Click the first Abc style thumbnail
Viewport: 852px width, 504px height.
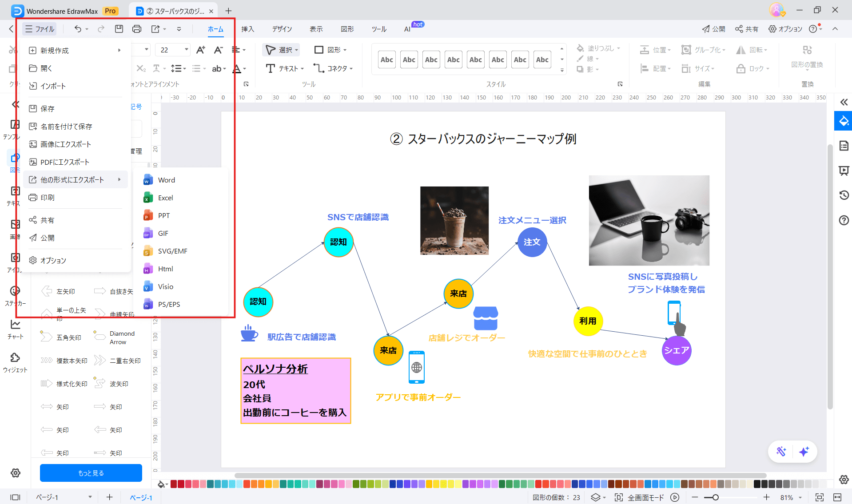pos(386,60)
